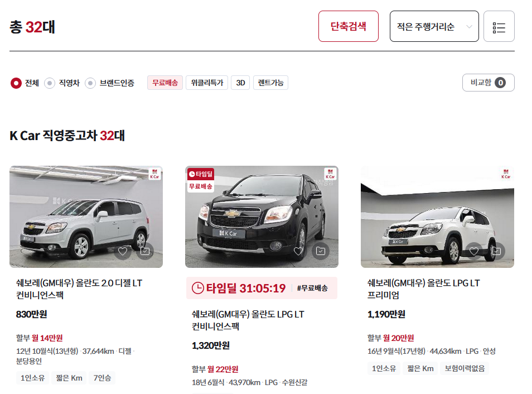Favorite the black Orlando LPG listing
This screenshot has height=394, width=532.
pos(298,252)
